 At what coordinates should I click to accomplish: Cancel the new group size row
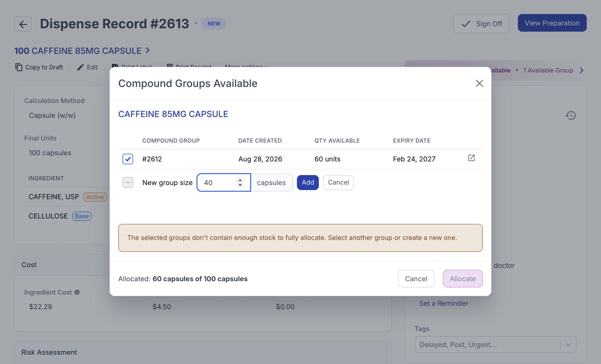(x=338, y=183)
